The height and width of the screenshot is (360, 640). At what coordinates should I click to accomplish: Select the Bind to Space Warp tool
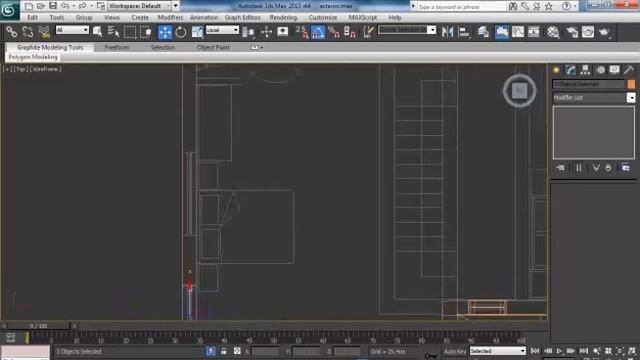coord(44,32)
